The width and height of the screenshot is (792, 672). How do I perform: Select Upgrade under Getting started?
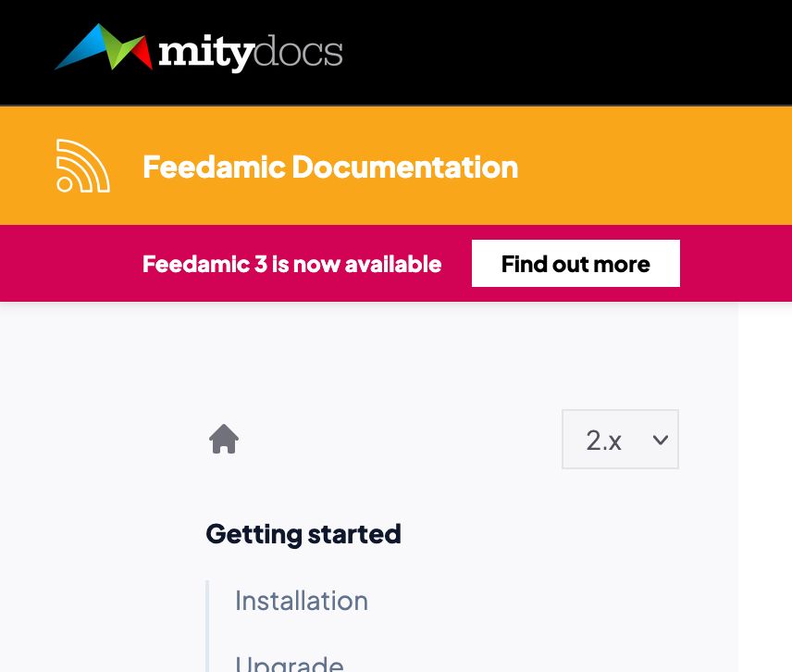[290, 662]
